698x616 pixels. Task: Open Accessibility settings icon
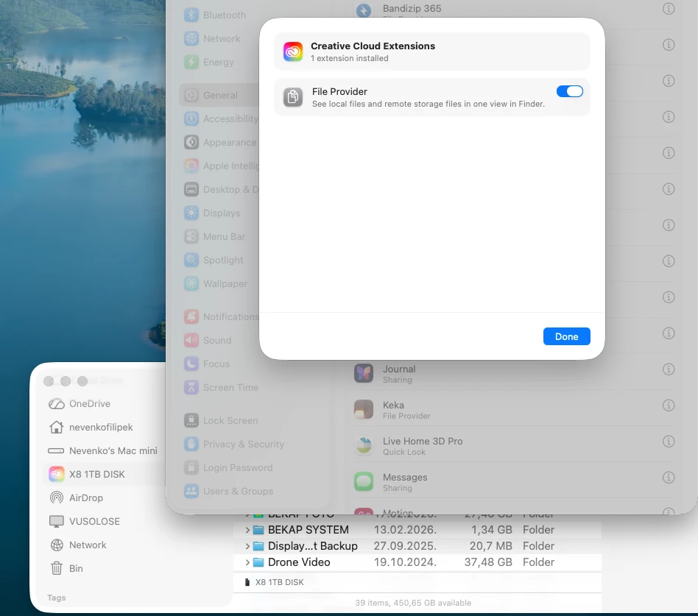click(x=191, y=118)
